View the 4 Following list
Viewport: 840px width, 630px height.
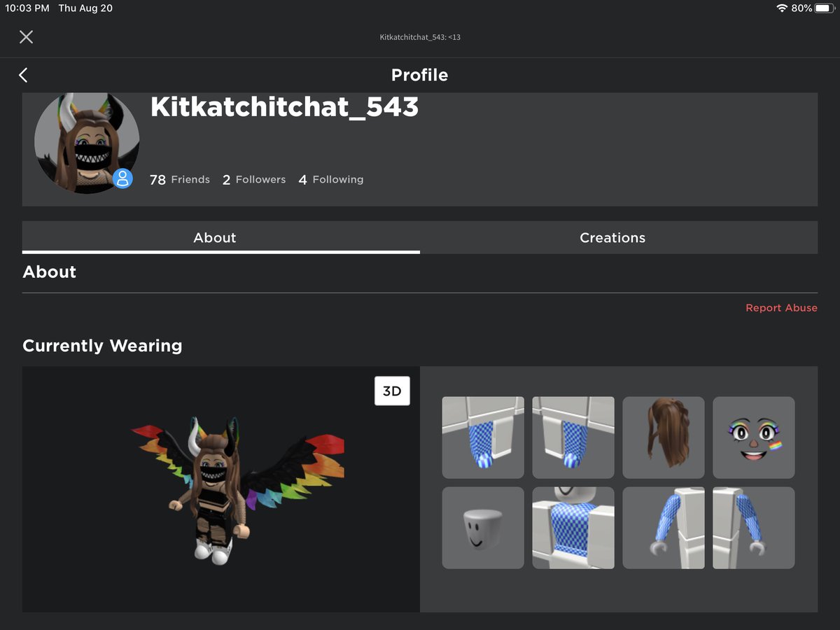tap(331, 180)
